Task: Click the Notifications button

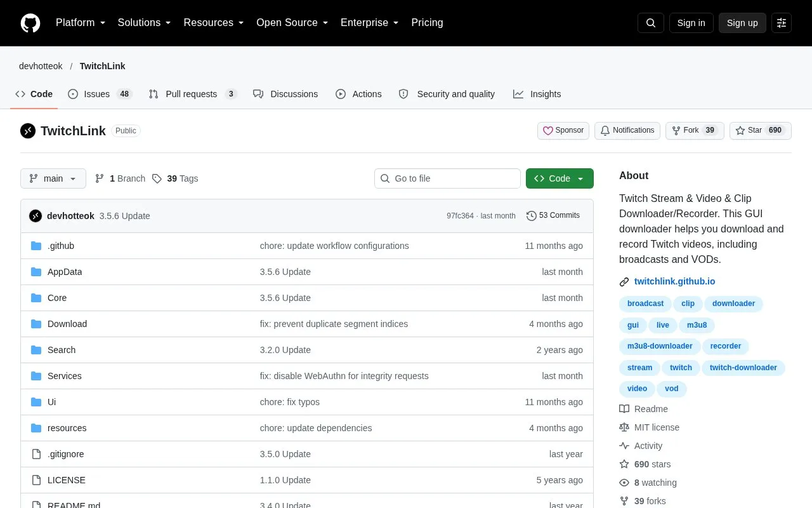Action: point(627,131)
